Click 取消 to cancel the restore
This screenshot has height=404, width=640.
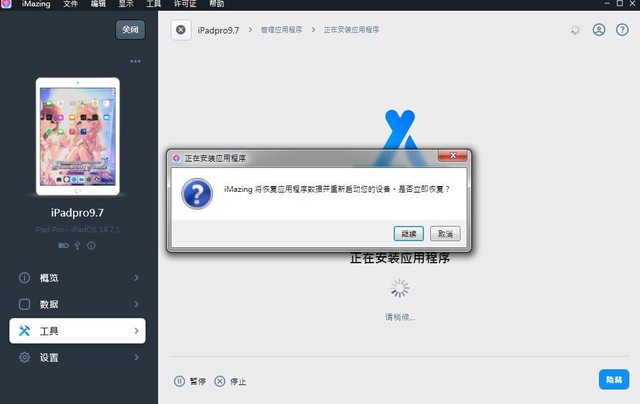(445, 233)
